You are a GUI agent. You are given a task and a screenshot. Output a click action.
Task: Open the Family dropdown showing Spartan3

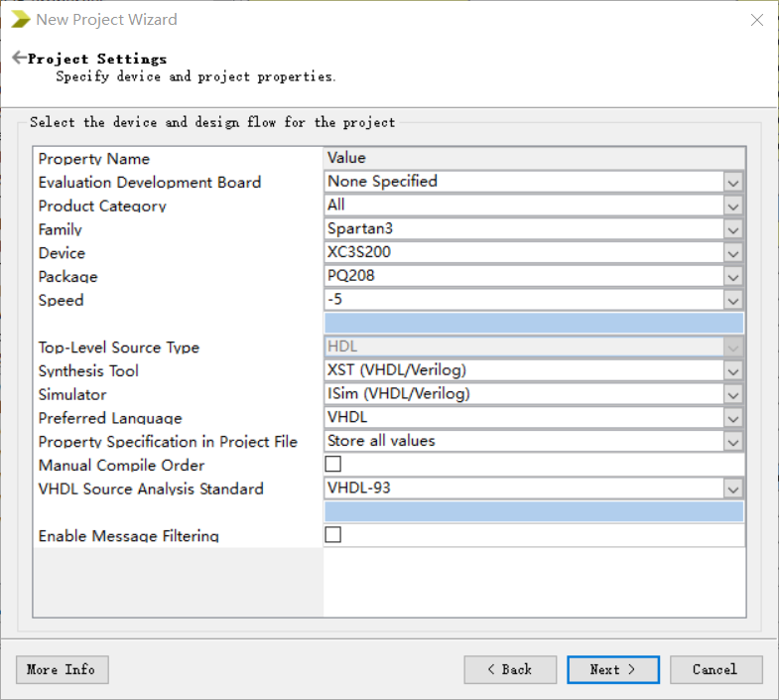click(x=732, y=229)
